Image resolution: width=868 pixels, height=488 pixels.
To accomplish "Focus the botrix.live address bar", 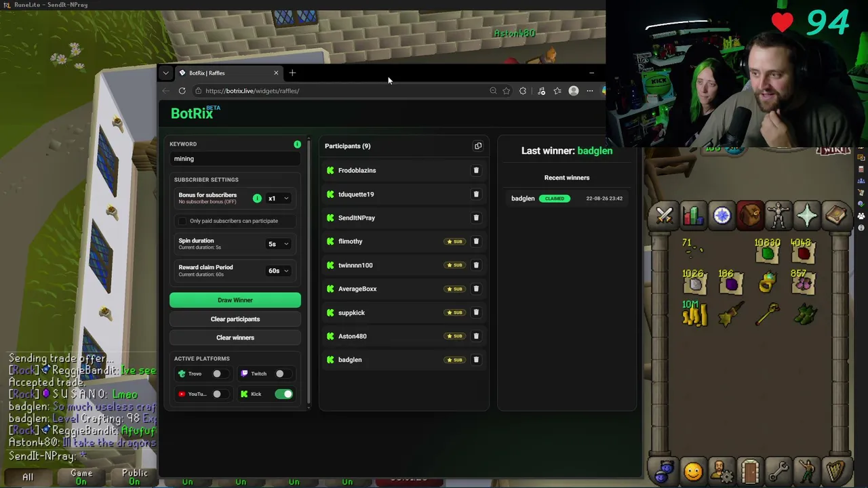I will (339, 91).
